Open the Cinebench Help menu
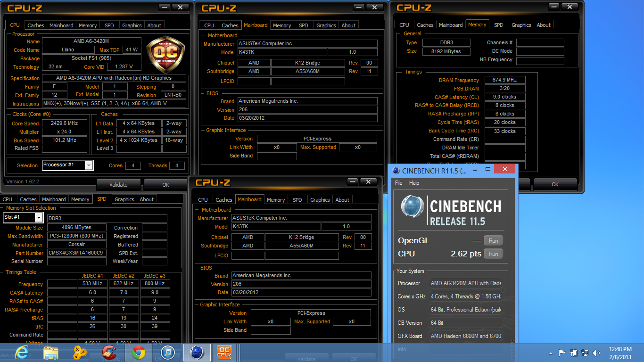 414,183
